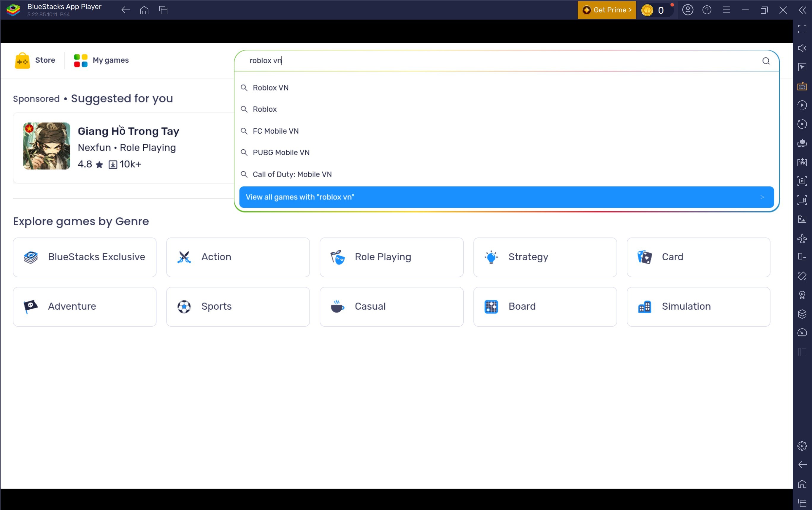The image size is (812, 510).
Task: Browse the Role Playing genre
Action: 391,257
